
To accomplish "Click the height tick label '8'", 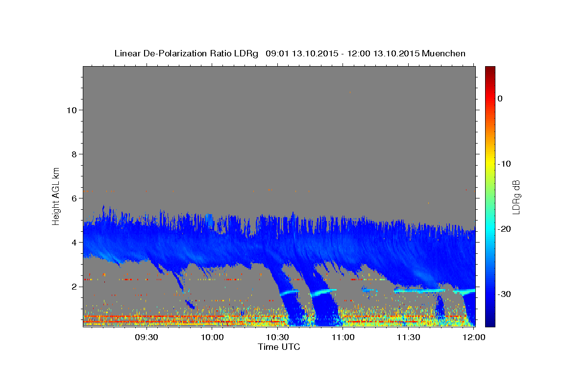I will 74,154.
